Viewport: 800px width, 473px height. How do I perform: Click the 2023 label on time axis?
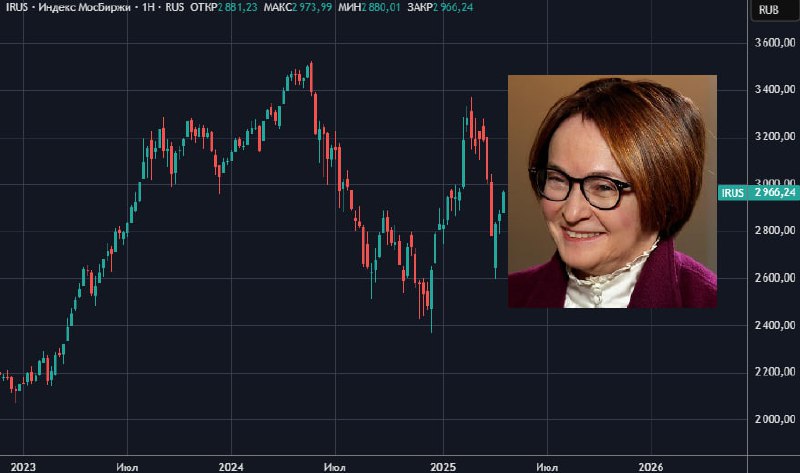(23, 467)
